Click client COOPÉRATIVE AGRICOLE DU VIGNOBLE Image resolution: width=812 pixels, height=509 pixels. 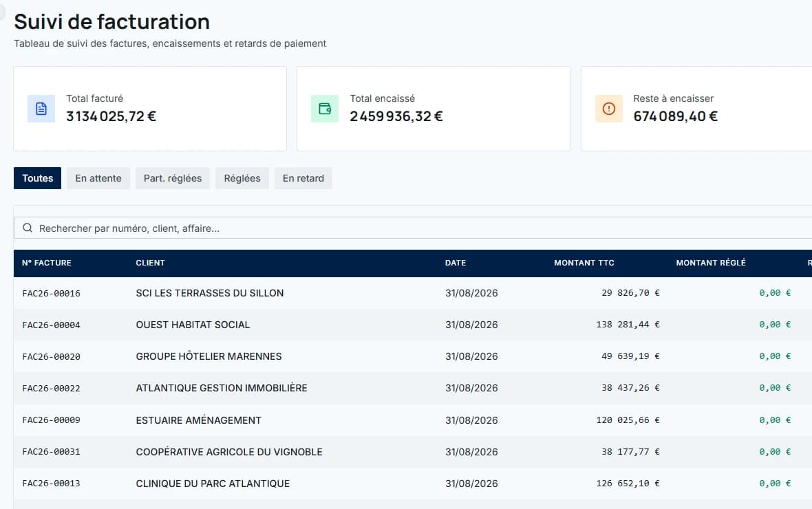coord(229,451)
